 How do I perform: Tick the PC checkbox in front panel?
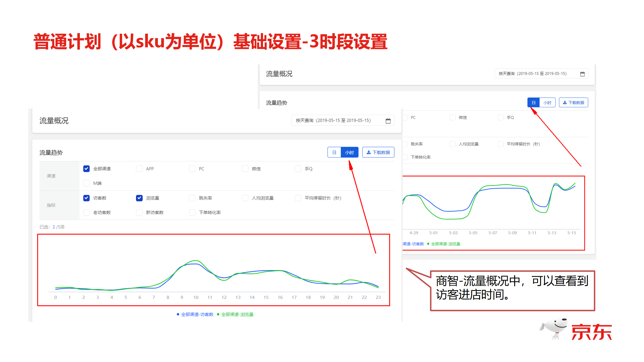point(192,169)
